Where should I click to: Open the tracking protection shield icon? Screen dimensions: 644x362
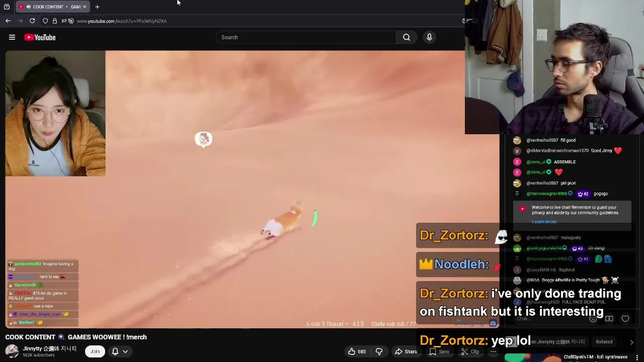click(x=45, y=21)
